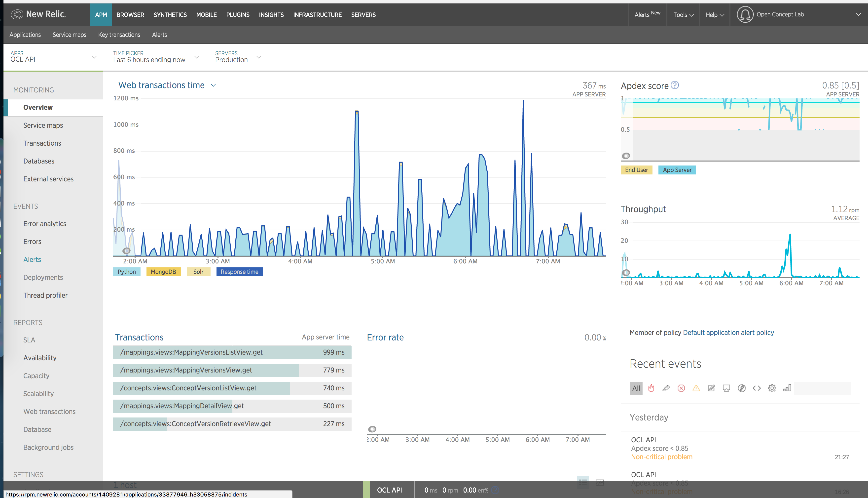
Task: Switch to the MOBILE tab
Action: pyautogui.click(x=206, y=15)
